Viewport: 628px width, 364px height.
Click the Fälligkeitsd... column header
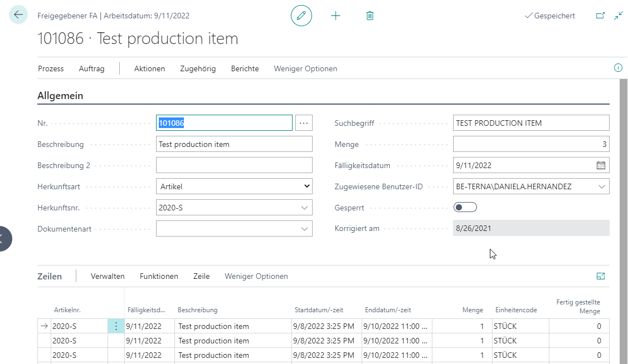[x=146, y=310]
